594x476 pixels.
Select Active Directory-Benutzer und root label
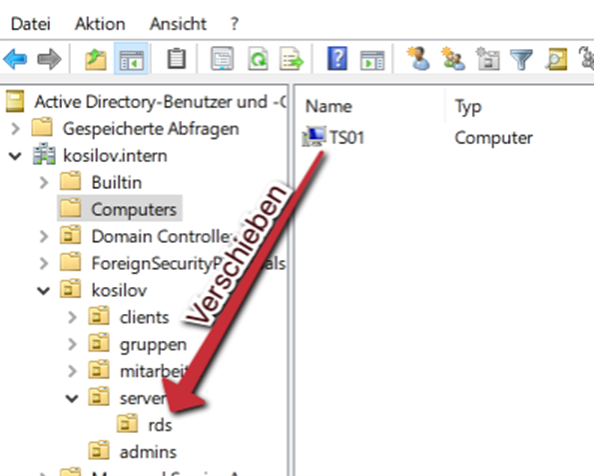pos(160,101)
